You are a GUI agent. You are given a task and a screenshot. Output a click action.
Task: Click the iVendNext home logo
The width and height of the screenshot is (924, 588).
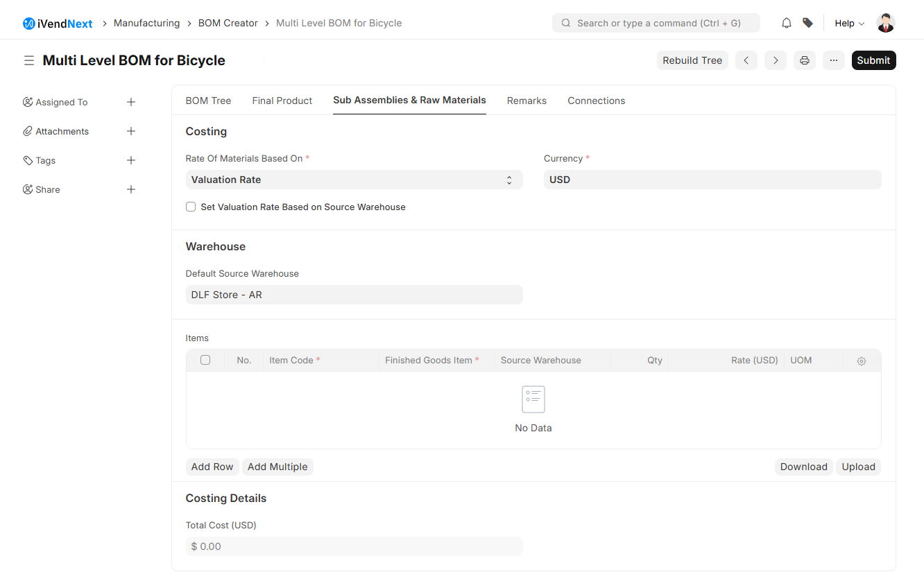tap(58, 23)
